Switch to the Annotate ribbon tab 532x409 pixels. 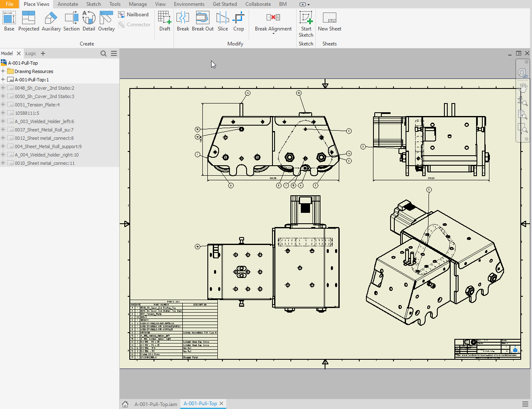(68, 4)
